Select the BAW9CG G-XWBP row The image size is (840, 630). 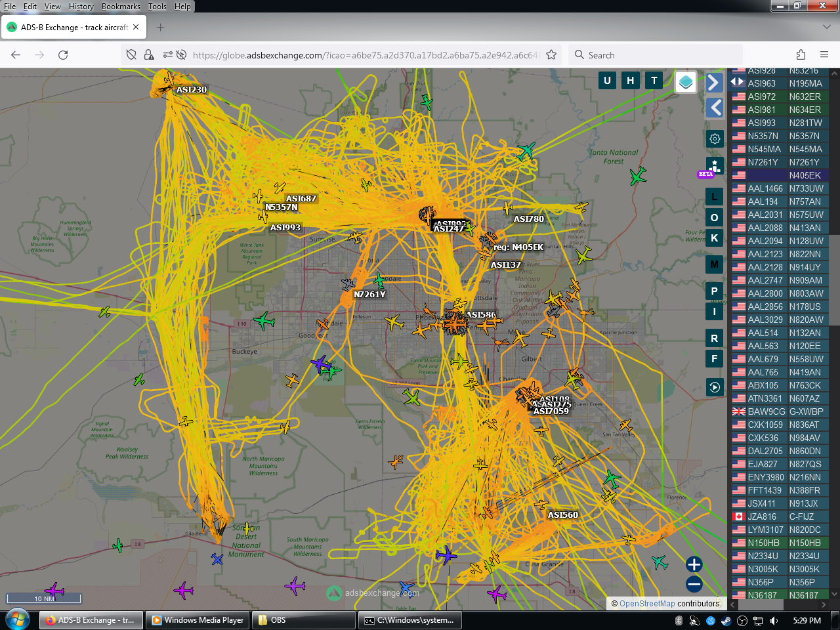[780, 411]
